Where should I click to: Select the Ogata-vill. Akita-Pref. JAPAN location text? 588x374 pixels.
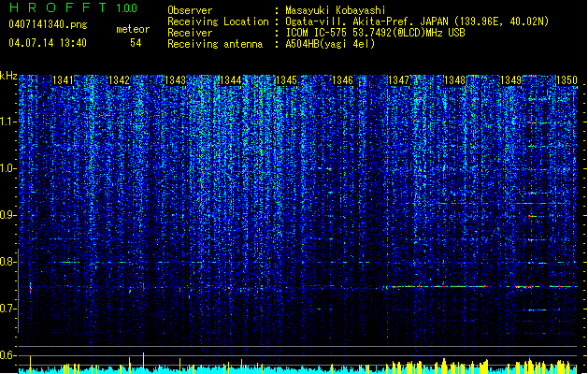pos(417,22)
